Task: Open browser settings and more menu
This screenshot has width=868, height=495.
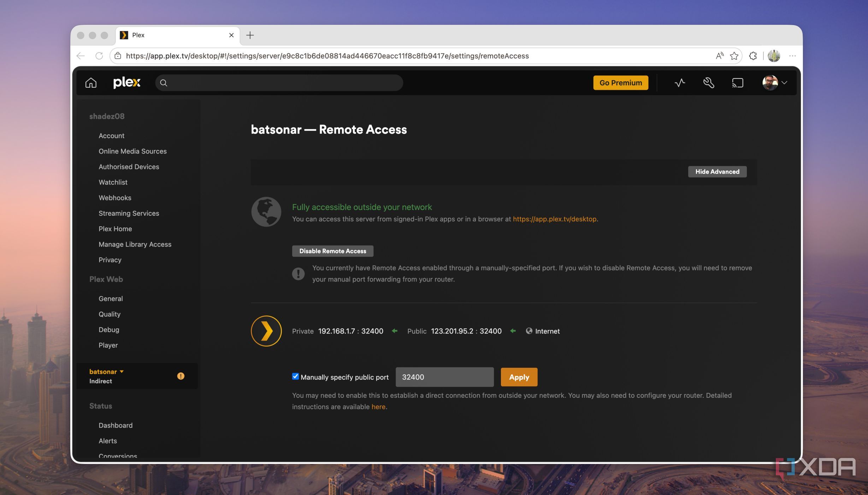Action: 792,56
